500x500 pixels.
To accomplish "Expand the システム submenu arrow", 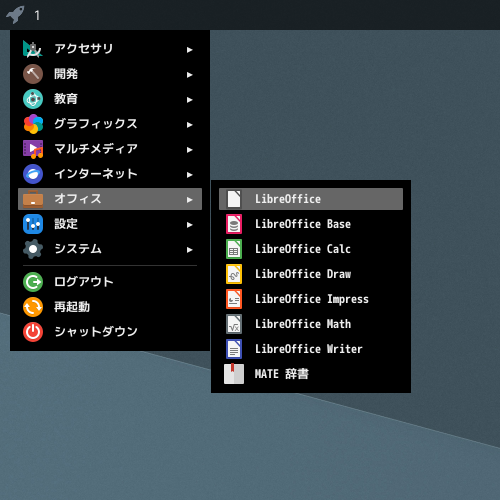I will point(190,250).
